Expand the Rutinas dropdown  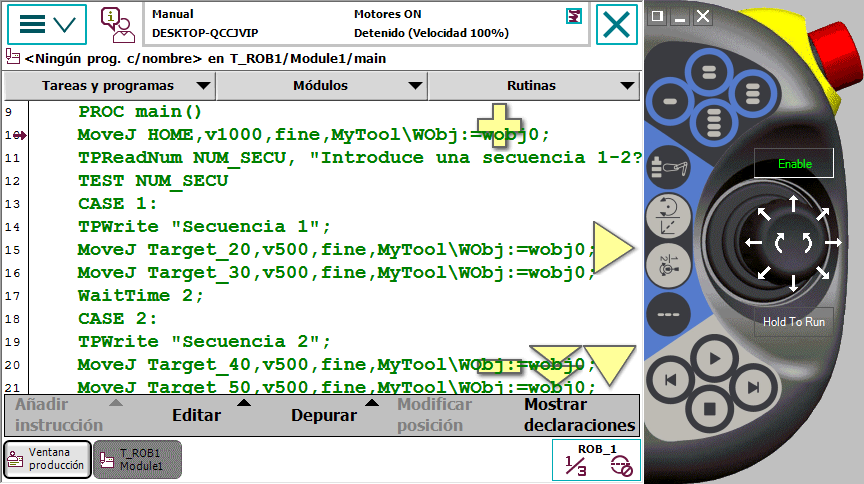tap(533, 86)
